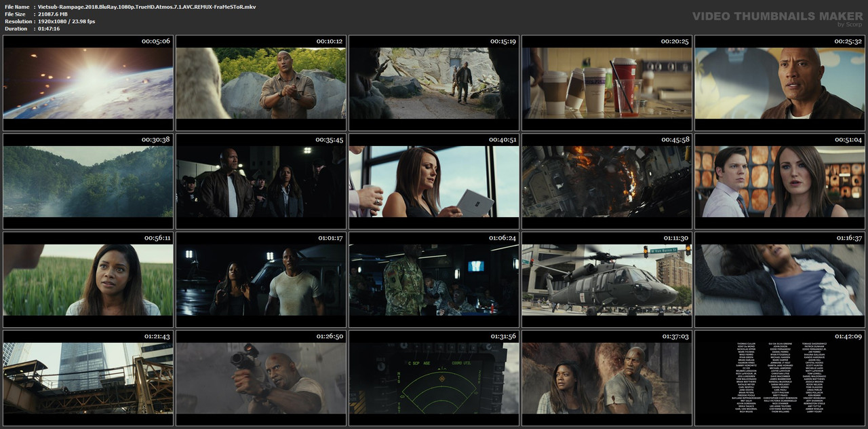Screen dimensions: 868x429
Task: Select the thumbnail at 01:37:03
Action: [x=607, y=378]
